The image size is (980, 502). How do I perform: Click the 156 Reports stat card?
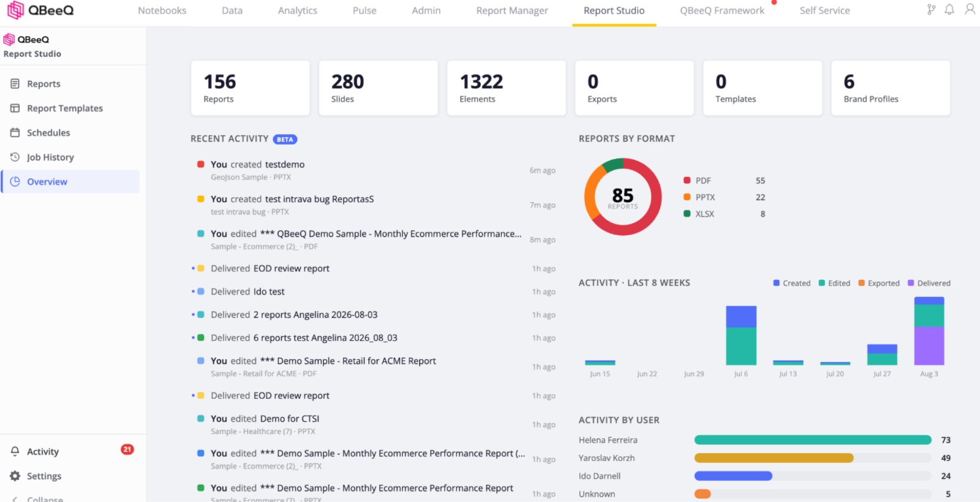click(251, 88)
